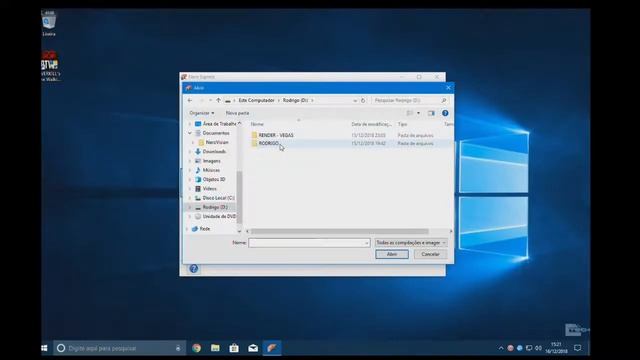Show hidden system tray icons
Image resolution: width=640 pixels, height=360 pixels.
(501, 348)
